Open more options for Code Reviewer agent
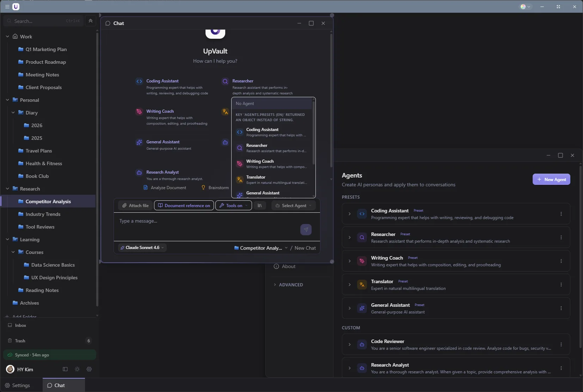 561,344
